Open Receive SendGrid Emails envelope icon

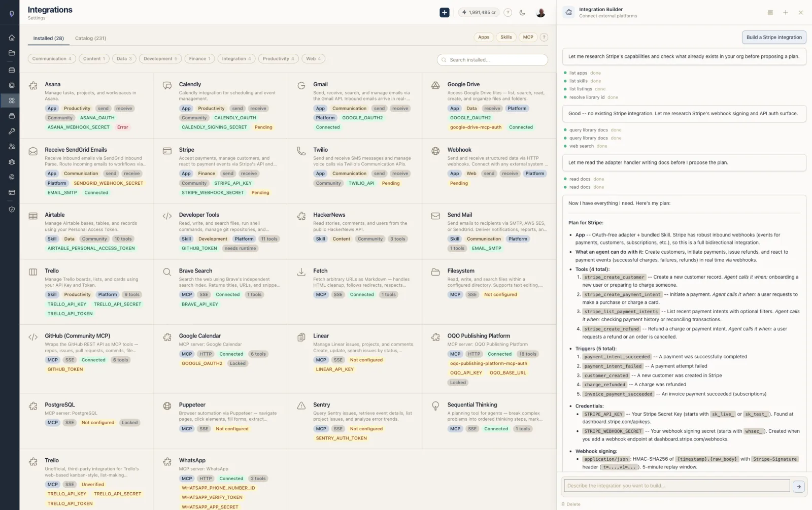[x=33, y=151]
